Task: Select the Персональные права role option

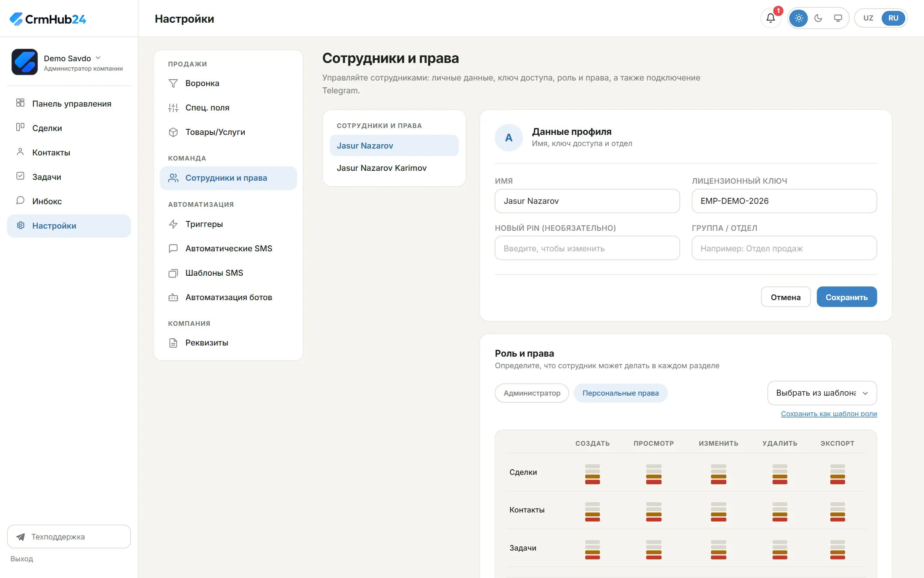Action: coord(620,393)
